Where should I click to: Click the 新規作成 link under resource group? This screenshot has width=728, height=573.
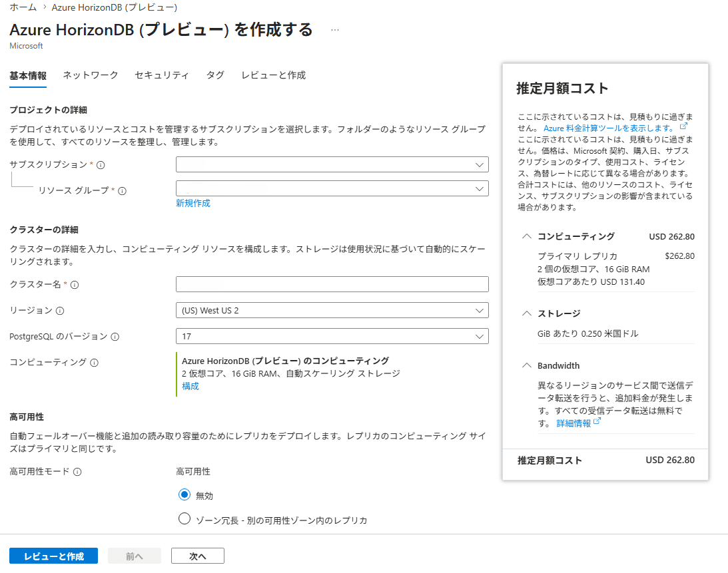coord(193,203)
